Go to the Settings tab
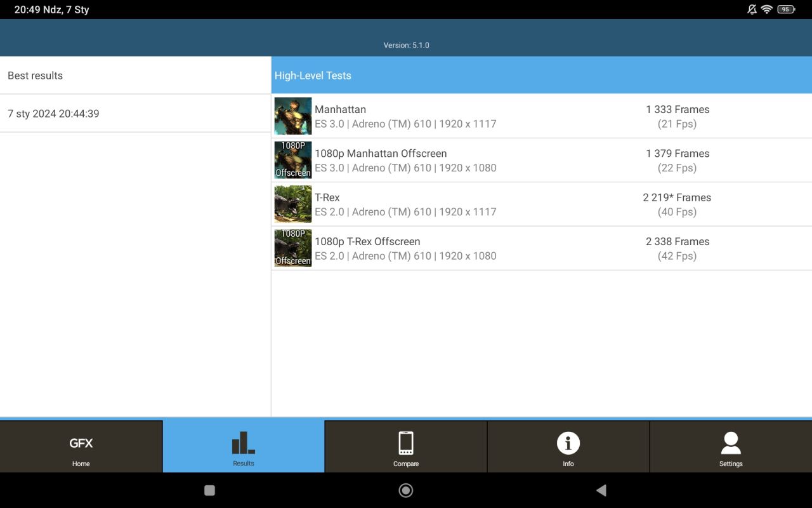Image resolution: width=812 pixels, height=508 pixels. pos(731,446)
